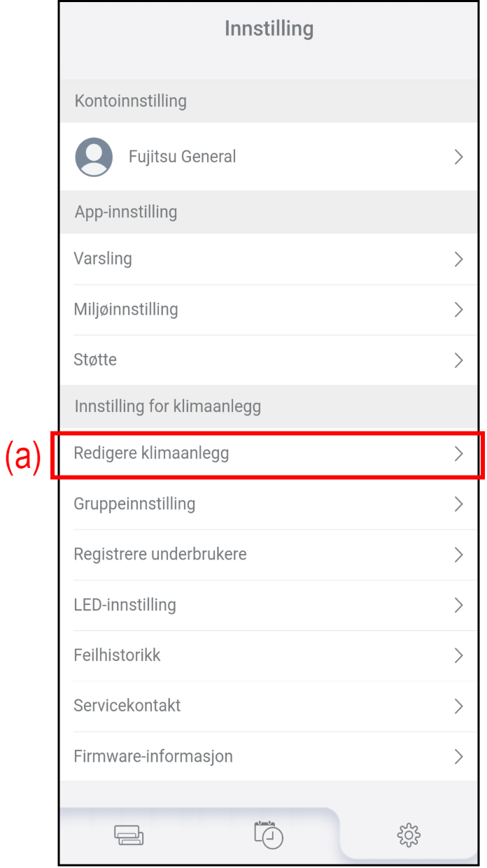Click chevron next to Feilhistorikk
This screenshot has height=868, width=487.
459,655
